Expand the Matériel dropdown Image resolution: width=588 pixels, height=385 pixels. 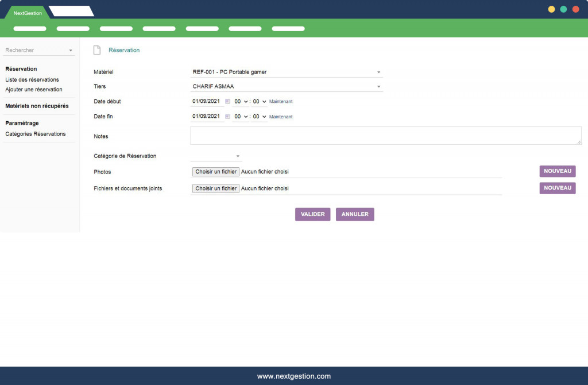[x=287, y=72]
